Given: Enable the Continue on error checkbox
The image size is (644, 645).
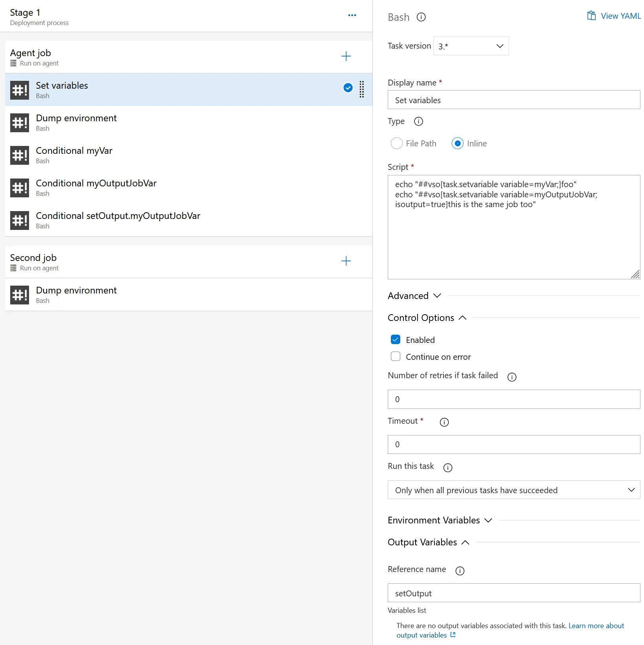Looking at the screenshot, I should [396, 356].
